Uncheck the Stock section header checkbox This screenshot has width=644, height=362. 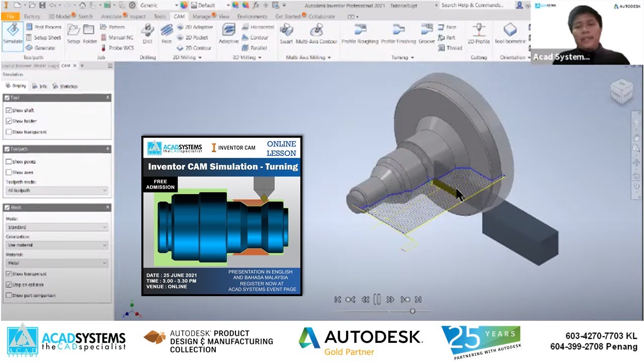coord(7,208)
